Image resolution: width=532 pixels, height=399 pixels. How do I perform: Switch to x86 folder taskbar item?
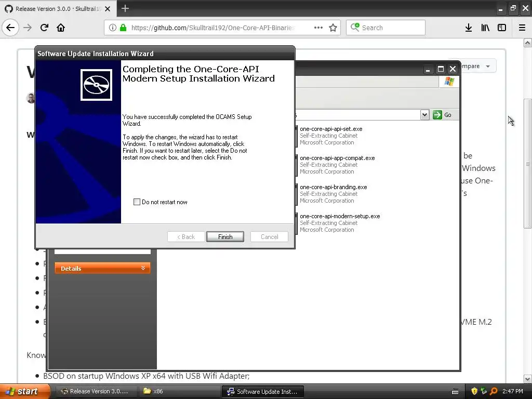[x=178, y=391]
